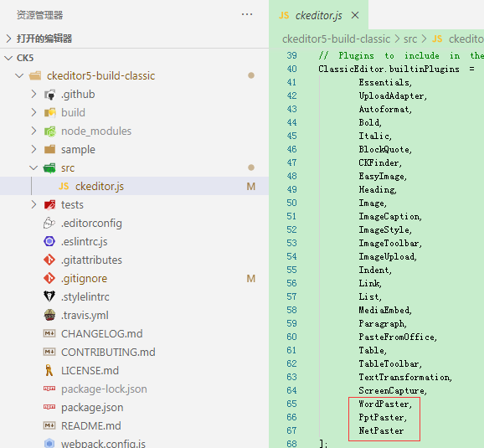Click the .gitignore git icon

pyautogui.click(x=49, y=278)
